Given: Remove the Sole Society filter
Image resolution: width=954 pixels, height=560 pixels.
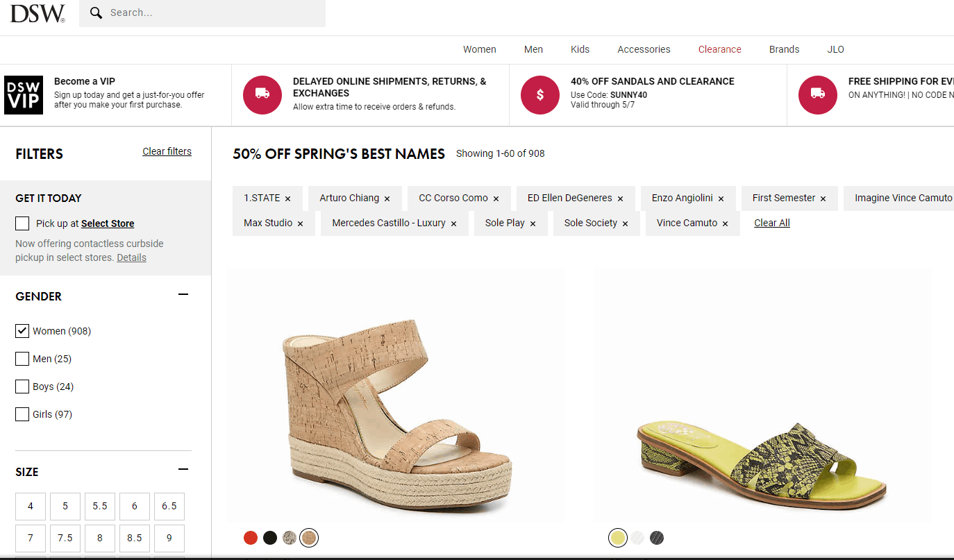Looking at the screenshot, I should 625,223.
